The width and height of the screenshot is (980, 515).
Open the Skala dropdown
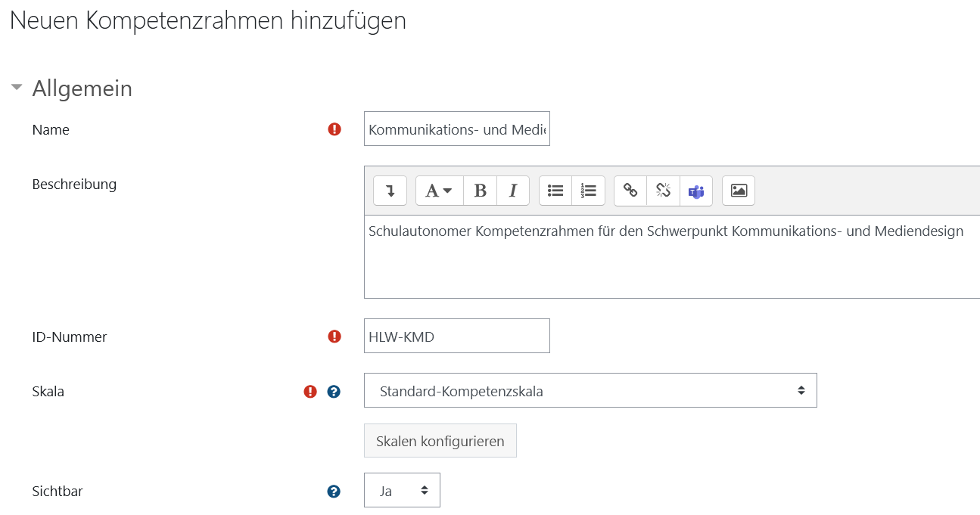click(x=590, y=390)
